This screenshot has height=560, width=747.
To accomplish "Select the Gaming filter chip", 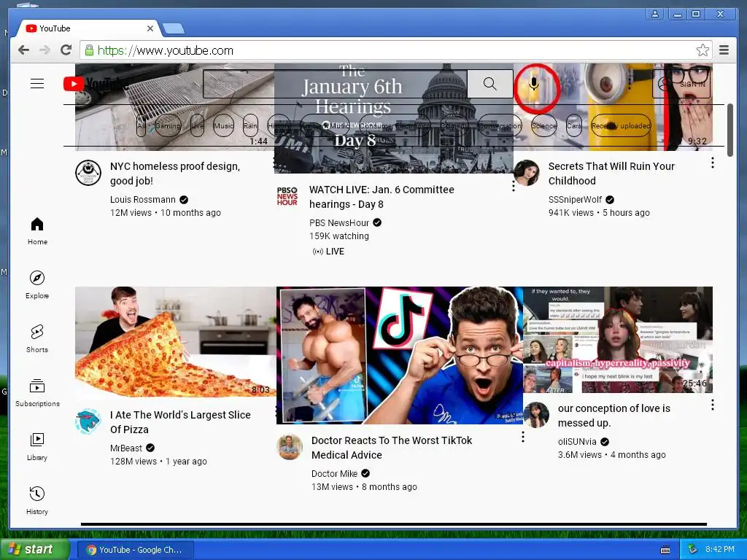I will click(x=168, y=125).
